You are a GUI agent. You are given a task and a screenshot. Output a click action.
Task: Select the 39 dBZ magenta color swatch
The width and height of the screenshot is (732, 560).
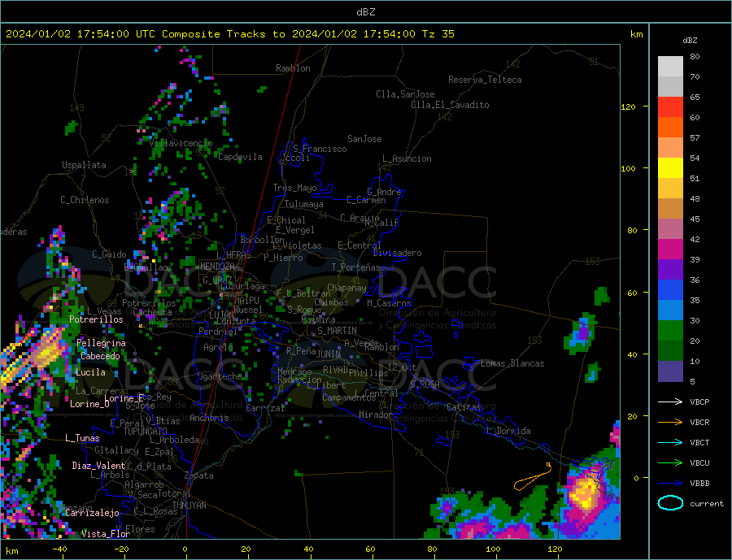pos(670,250)
